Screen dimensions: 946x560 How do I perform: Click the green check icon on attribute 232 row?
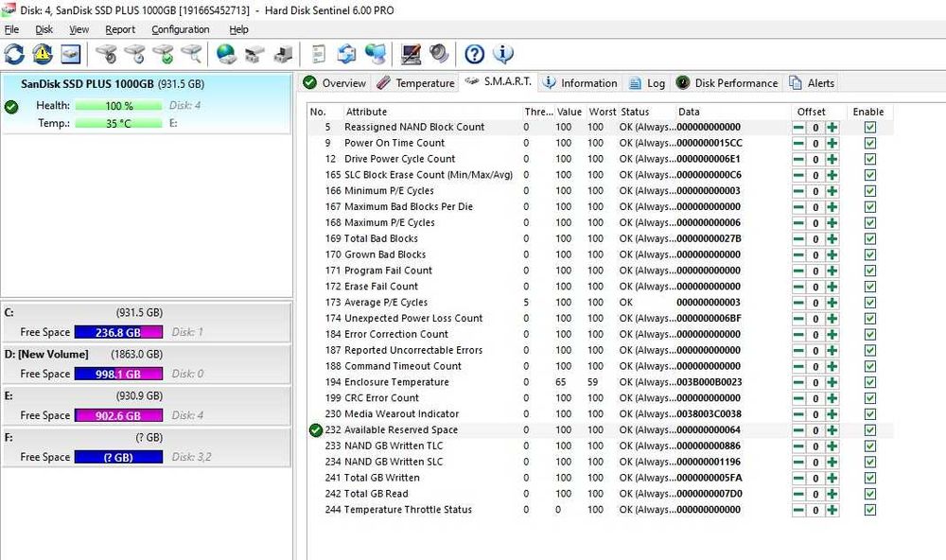(316, 430)
